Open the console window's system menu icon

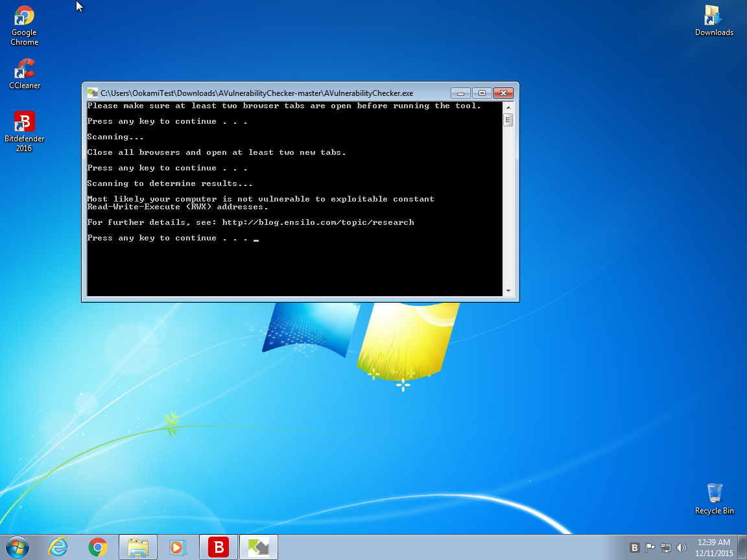click(93, 93)
